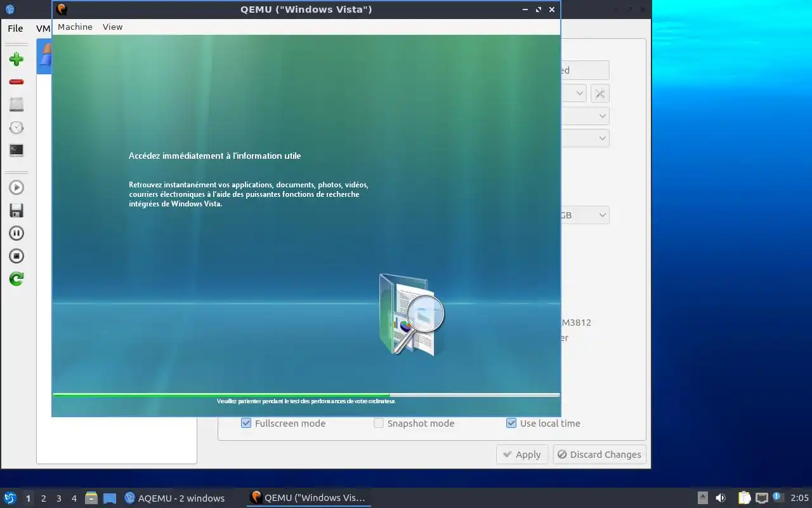Click the show desktop icon in taskbar
The image size is (812, 508).
pyautogui.click(x=110, y=498)
